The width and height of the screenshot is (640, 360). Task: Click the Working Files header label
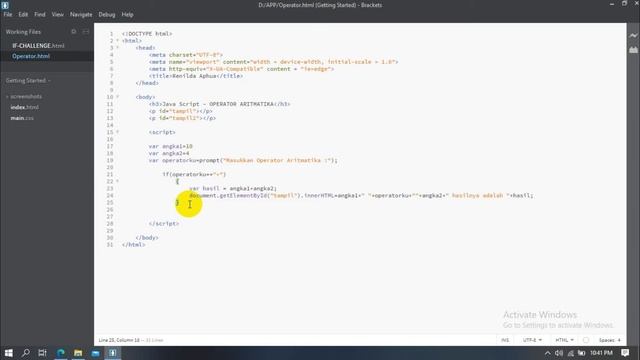pos(23,31)
